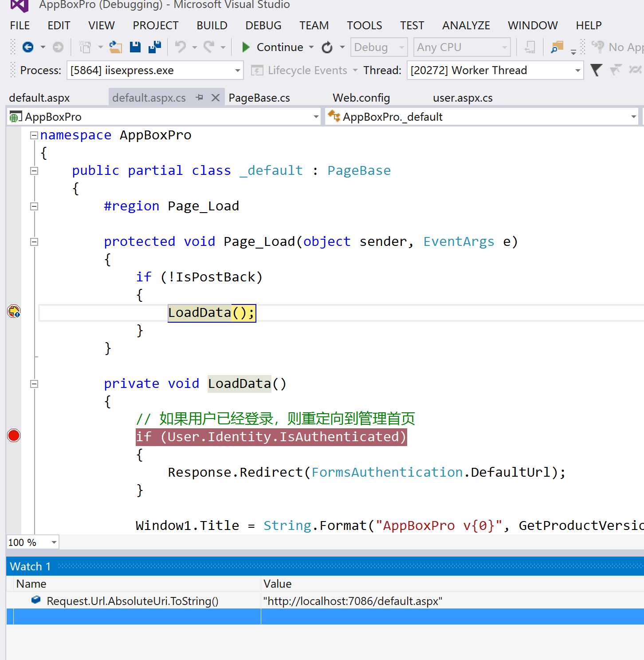
Task: Toggle the red breakpoint on the IsAuthenticated line
Action: tap(14, 436)
